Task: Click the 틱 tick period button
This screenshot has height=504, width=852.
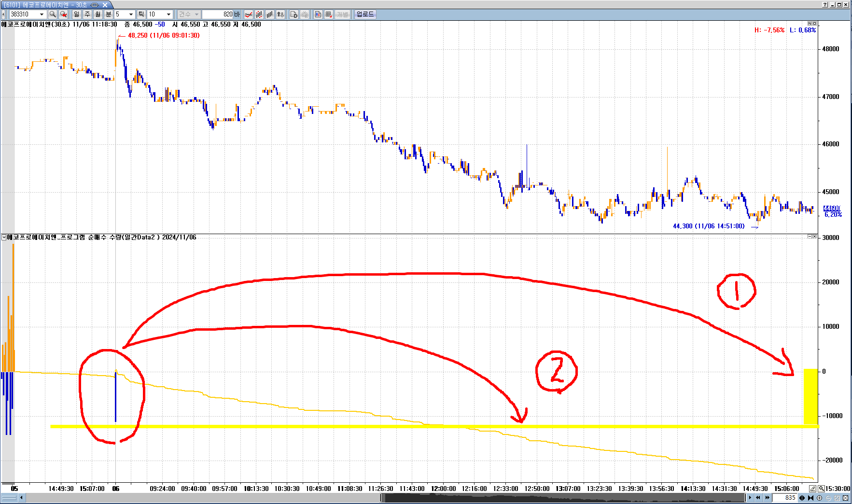Action: pyautogui.click(x=141, y=14)
